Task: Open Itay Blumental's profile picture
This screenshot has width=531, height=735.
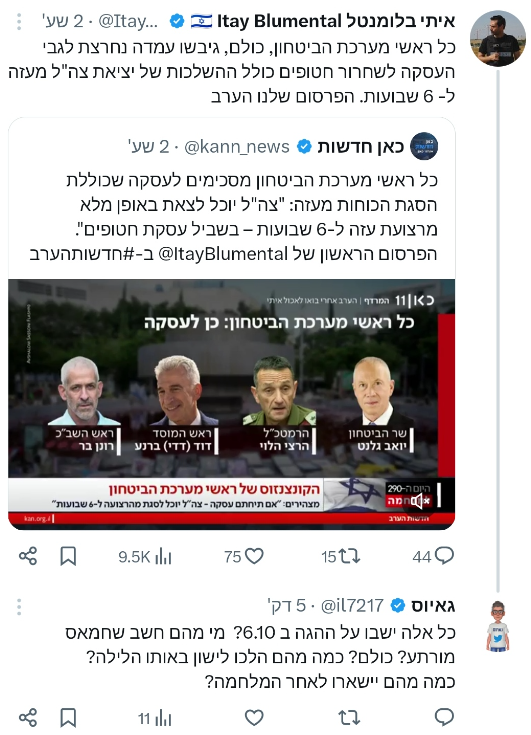Action: (x=498, y=38)
